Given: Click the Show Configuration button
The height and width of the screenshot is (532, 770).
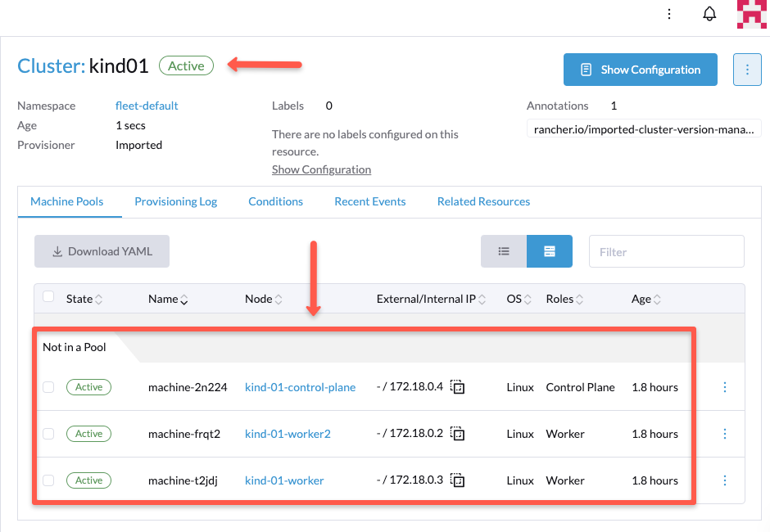Looking at the screenshot, I should coord(640,70).
